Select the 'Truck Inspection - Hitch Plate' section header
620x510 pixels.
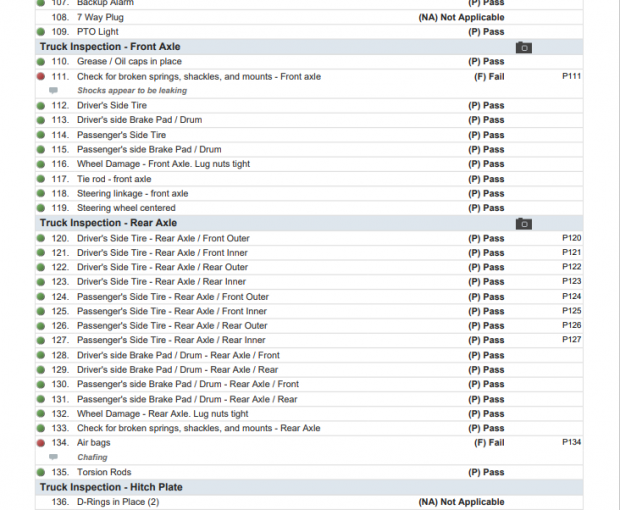pos(110,487)
